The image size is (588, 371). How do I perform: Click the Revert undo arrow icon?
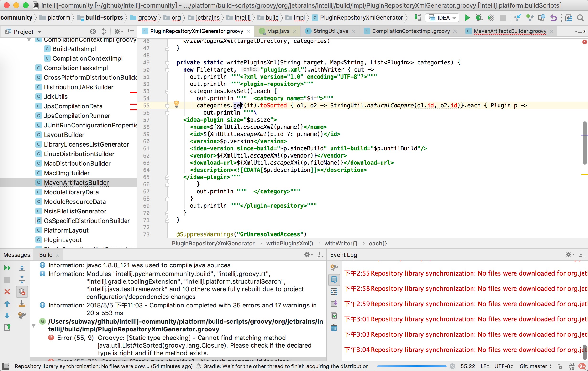pos(554,18)
